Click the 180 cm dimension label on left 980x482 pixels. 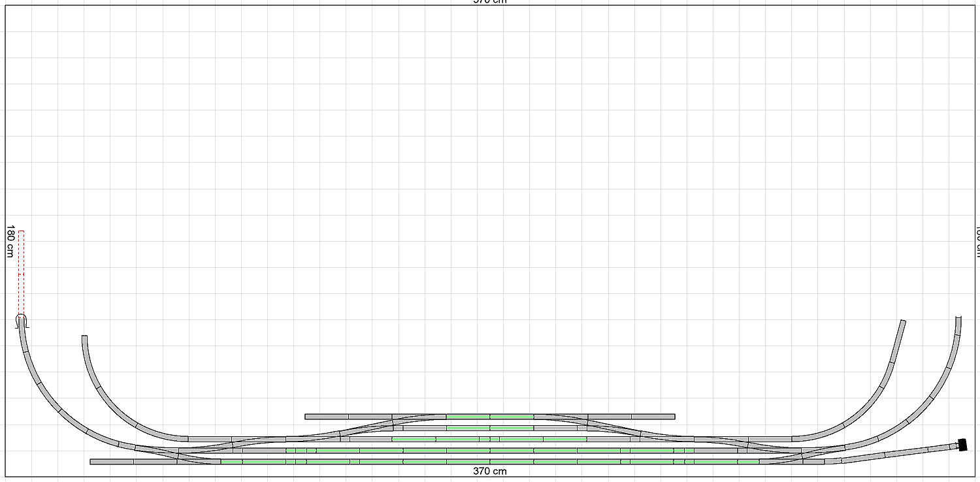tap(10, 241)
